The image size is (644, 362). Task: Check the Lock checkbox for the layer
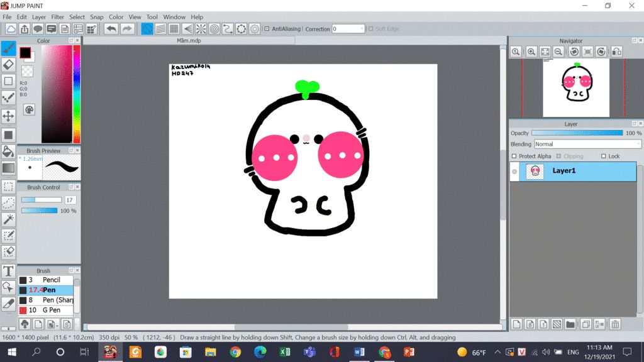click(x=603, y=156)
